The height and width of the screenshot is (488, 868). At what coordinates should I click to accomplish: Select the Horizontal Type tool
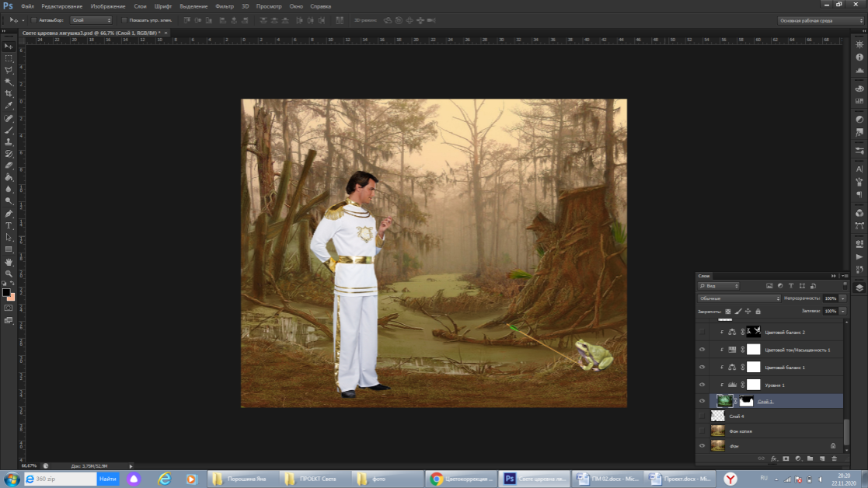click(9, 226)
